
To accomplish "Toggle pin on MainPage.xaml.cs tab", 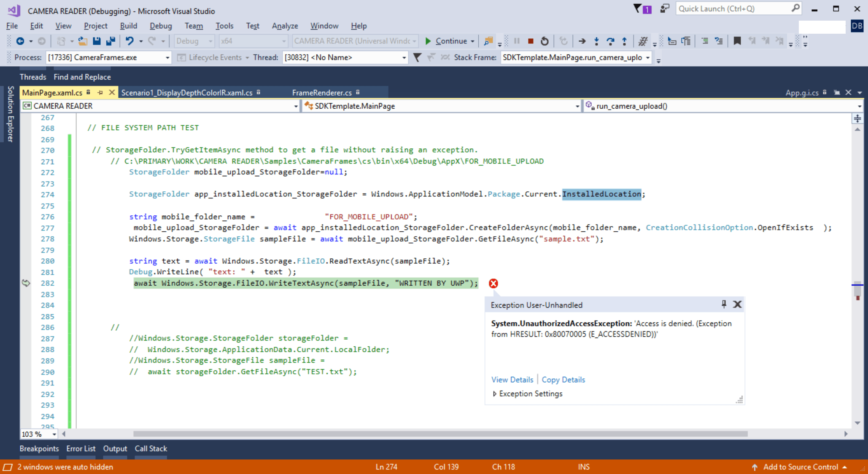I will [100, 93].
